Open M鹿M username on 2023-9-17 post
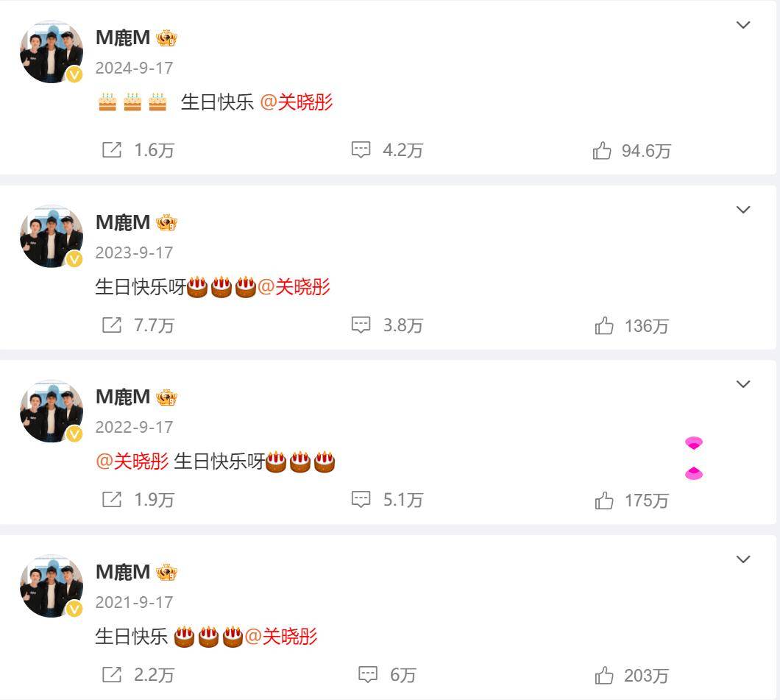780x700 pixels. pos(123,222)
